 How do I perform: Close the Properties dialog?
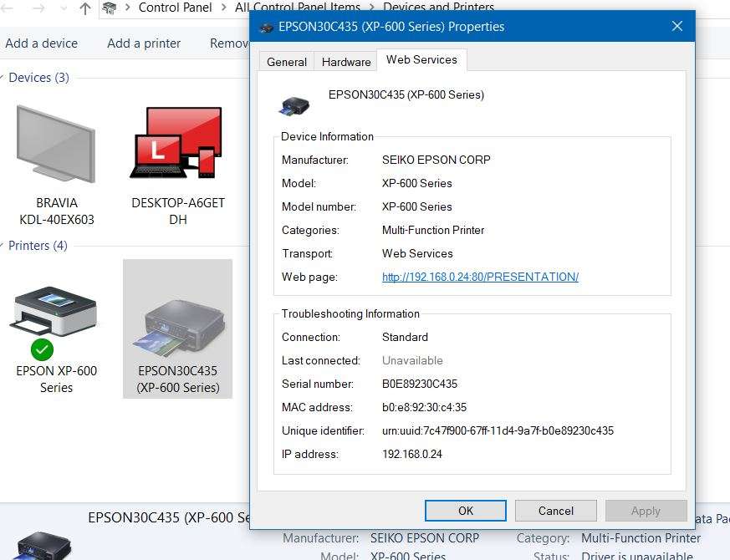677,26
